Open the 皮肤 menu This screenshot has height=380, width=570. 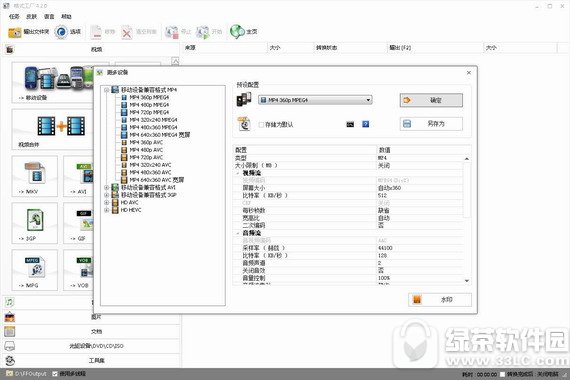pos(32,16)
